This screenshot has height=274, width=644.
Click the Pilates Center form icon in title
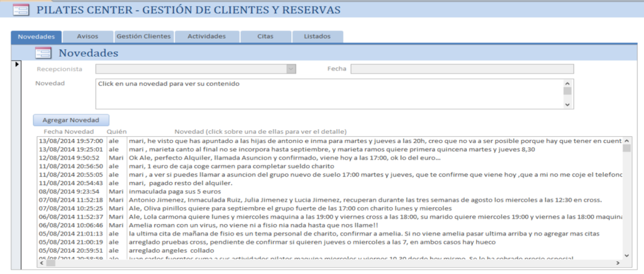click(x=21, y=10)
